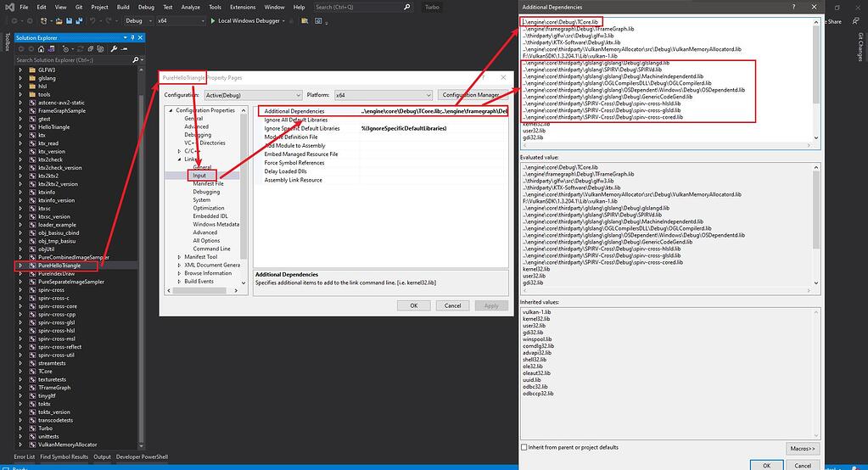868x470 pixels.
Task: Expand the Build Events tree node
Action: tap(179, 281)
